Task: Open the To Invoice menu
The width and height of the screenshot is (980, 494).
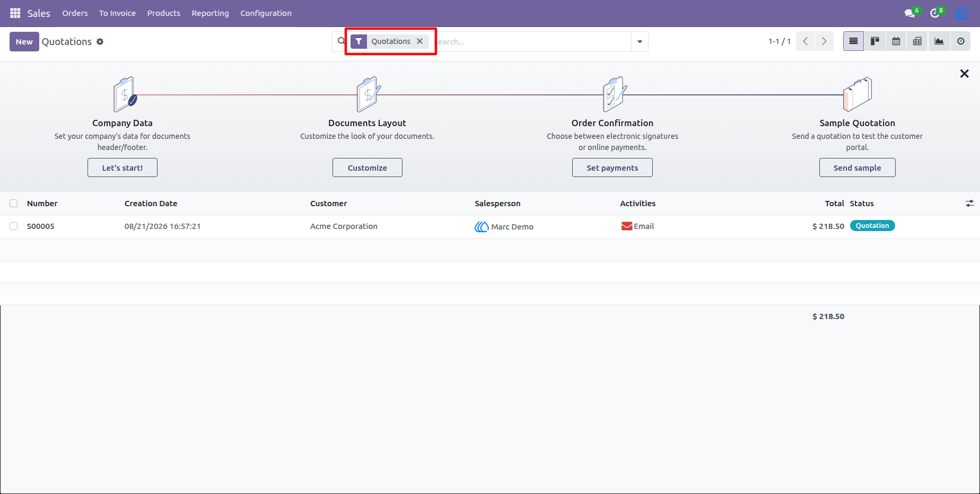Action: click(117, 13)
